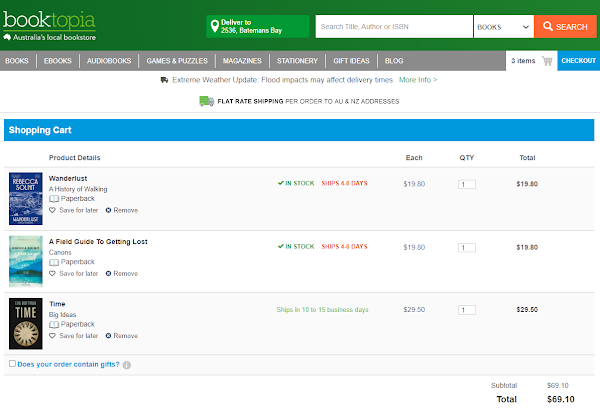Screen dimensions: 600x420
Task: Tick the 'Does your order contain gifts?' checkbox
Action: 12,363
